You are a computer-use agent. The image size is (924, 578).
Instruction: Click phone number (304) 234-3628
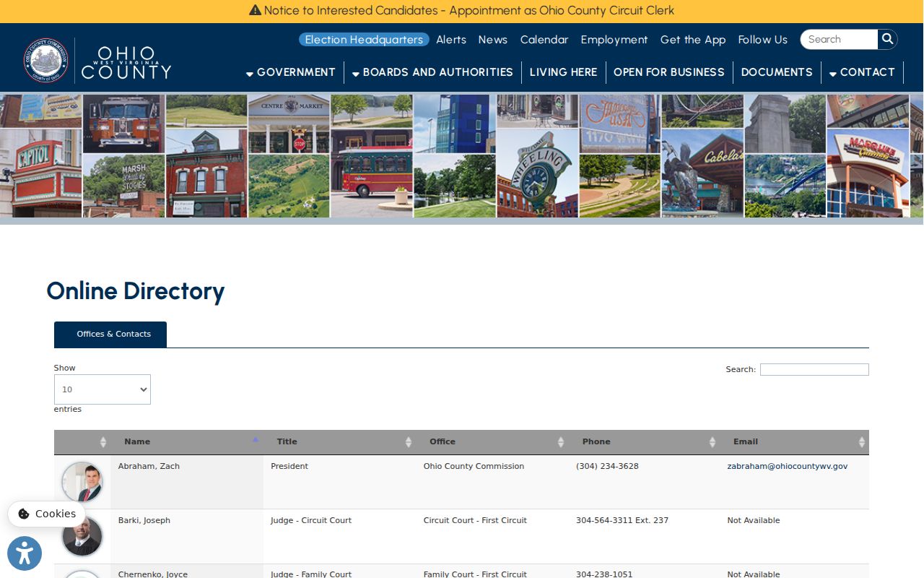(x=607, y=466)
